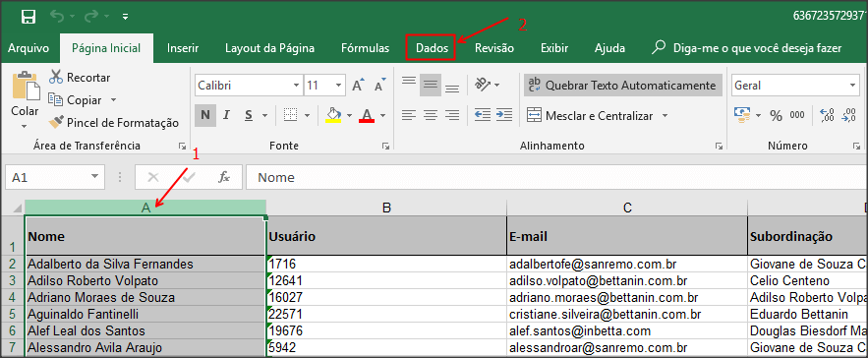Click the borders icon
Screen dimensions: 868x358
click(x=291, y=115)
